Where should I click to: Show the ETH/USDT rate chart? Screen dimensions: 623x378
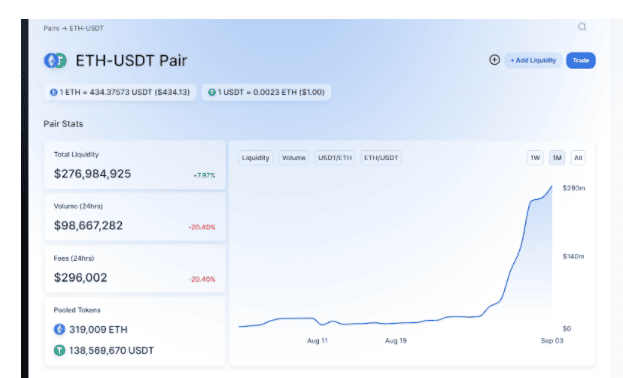(x=381, y=158)
